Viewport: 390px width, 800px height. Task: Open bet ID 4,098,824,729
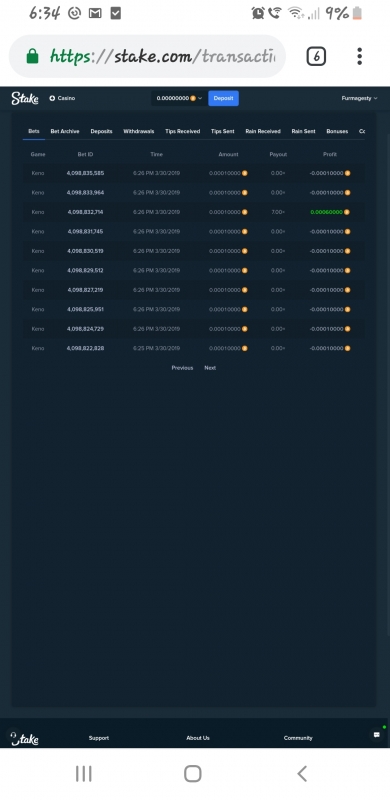[x=85, y=329]
